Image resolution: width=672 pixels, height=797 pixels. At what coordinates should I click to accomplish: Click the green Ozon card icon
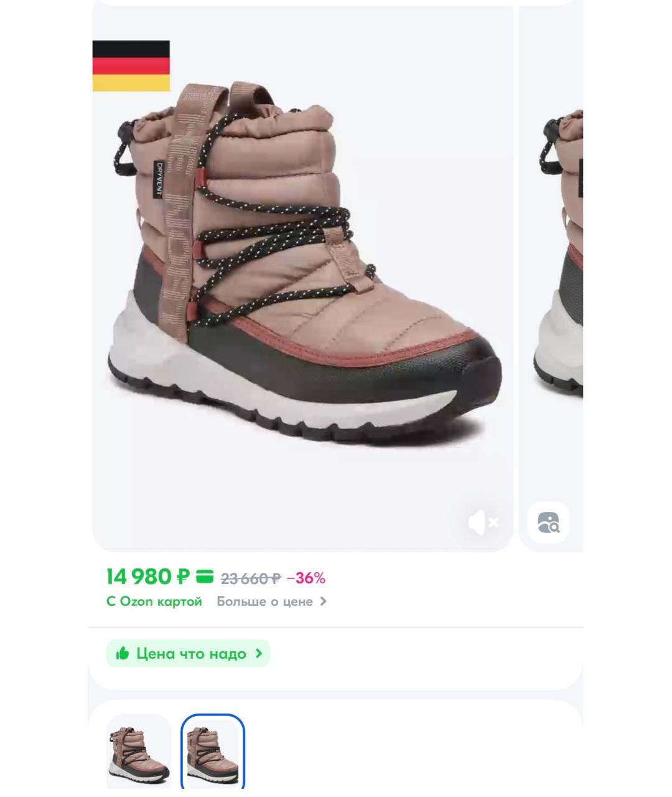click(x=205, y=577)
